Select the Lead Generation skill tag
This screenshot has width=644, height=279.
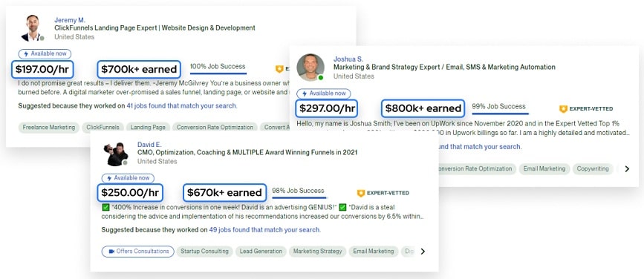[x=261, y=251]
